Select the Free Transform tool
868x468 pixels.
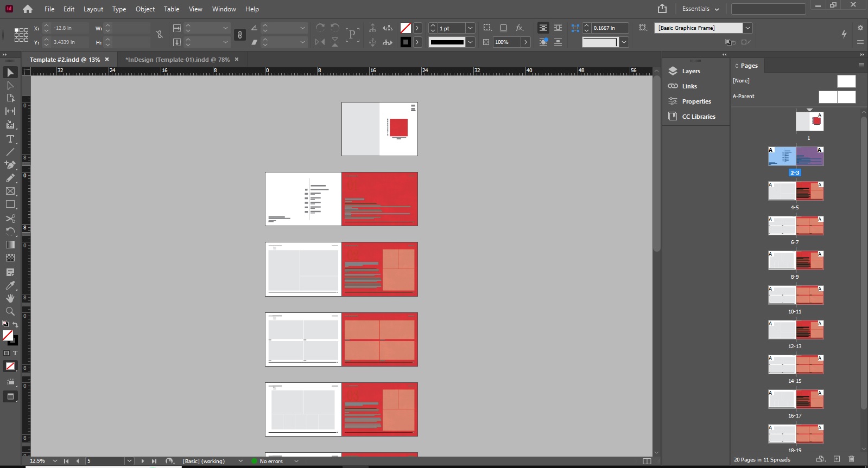pos(10,232)
